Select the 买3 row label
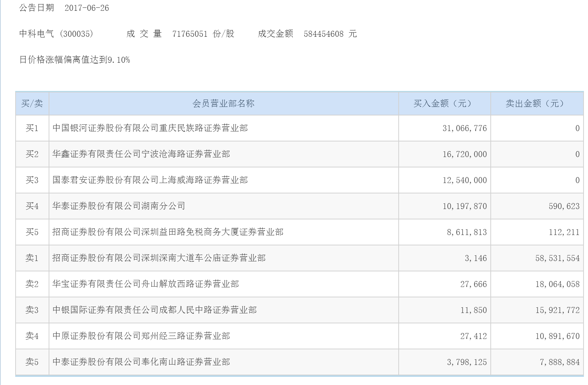Screen dimensions: 588x385 coord(32,180)
